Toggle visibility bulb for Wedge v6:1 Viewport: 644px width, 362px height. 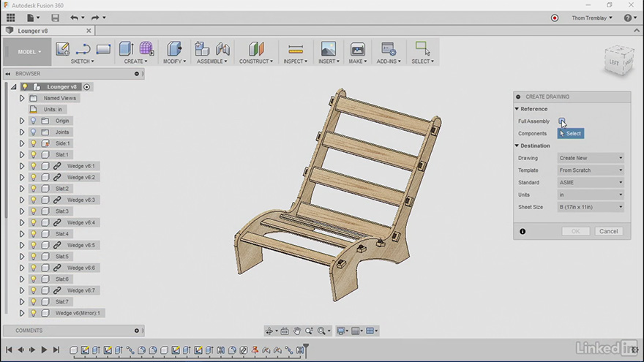(33, 166)
